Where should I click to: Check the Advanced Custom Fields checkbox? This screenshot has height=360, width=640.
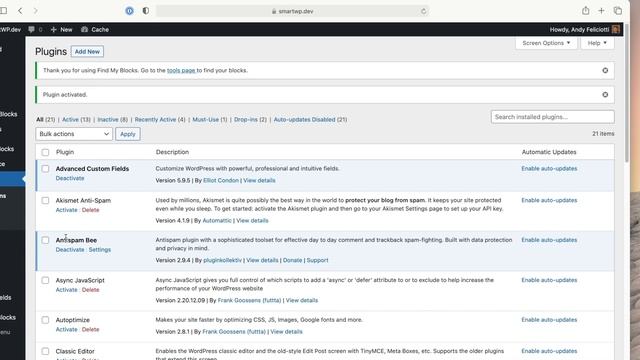45,169
